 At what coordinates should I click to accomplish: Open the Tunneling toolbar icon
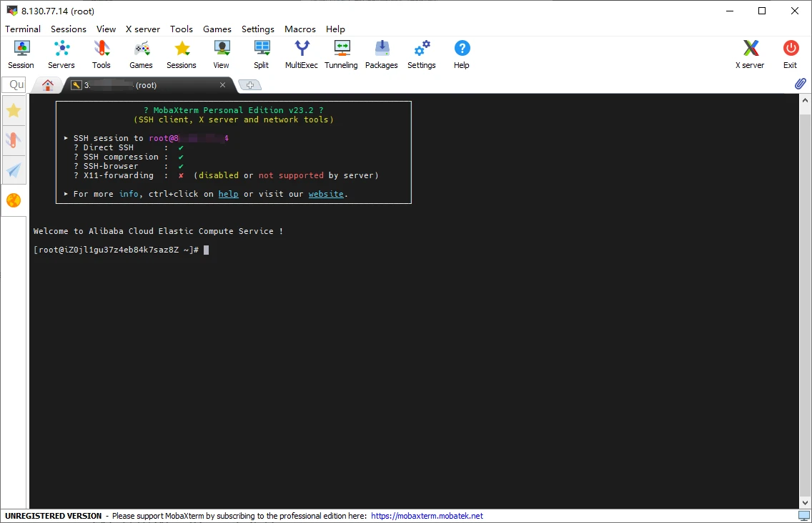coord(341,54)
